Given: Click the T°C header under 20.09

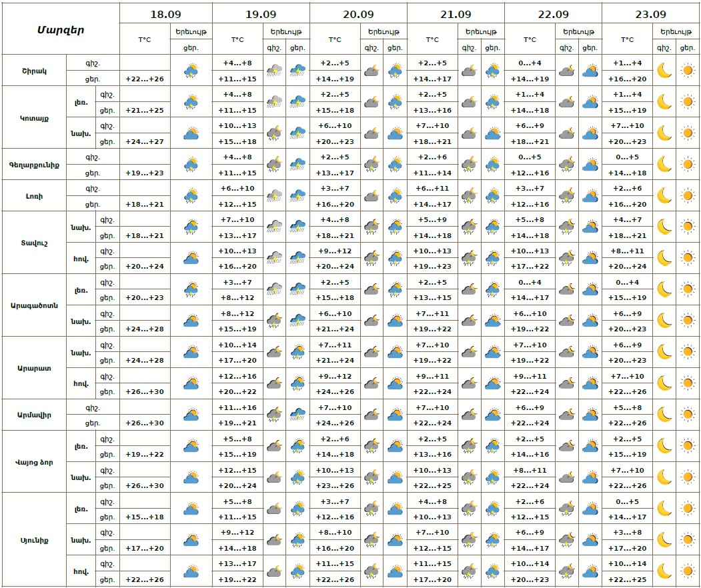Looking at the screenshot, I should tap(334, 39).
